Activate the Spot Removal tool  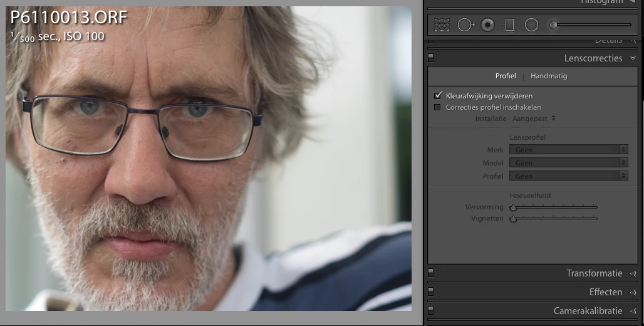pos(465,25)
